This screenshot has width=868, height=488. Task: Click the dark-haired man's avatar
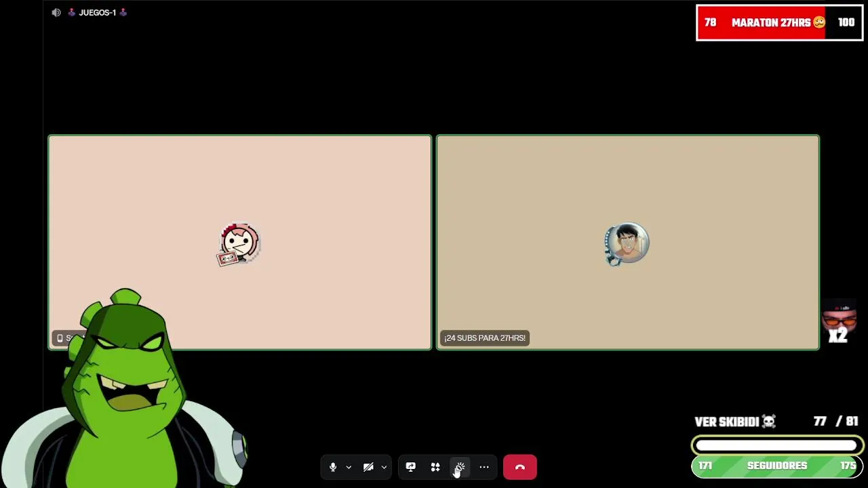coord(627,243)
